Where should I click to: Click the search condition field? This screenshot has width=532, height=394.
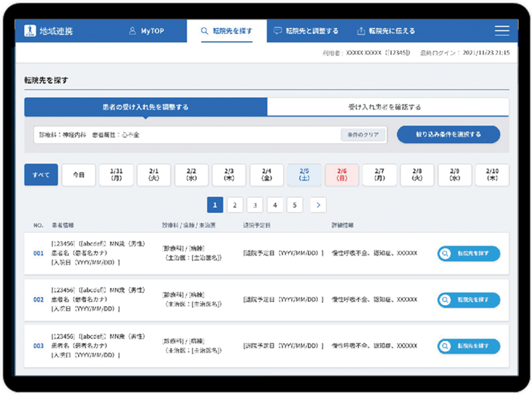185,135
